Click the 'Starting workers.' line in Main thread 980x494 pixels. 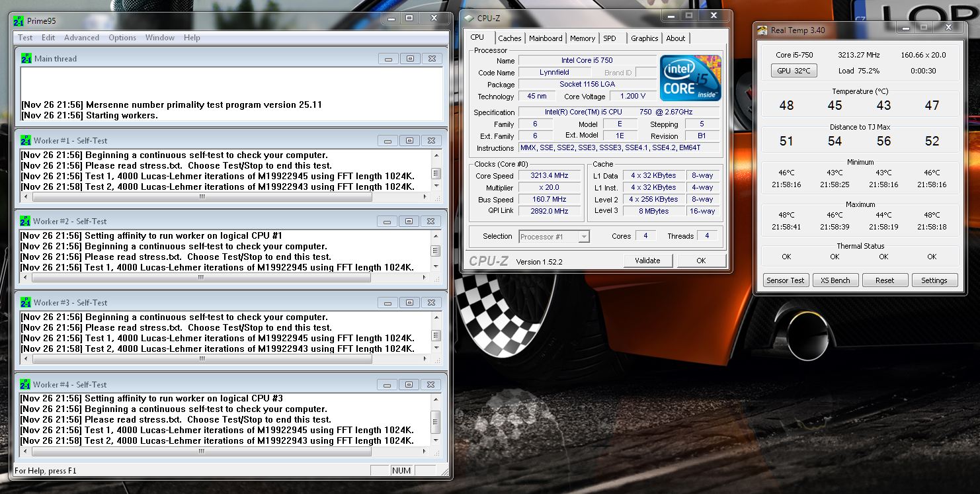(x=91, y=115)
